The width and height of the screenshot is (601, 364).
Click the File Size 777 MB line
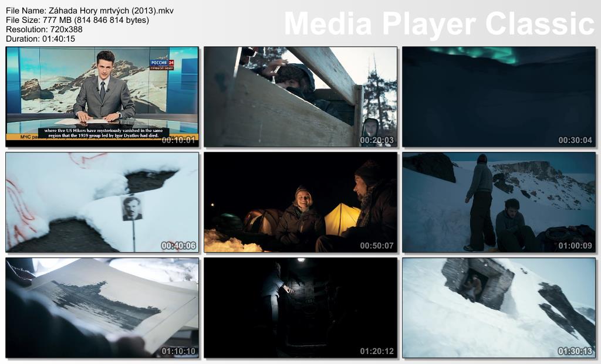pos(77,20)
